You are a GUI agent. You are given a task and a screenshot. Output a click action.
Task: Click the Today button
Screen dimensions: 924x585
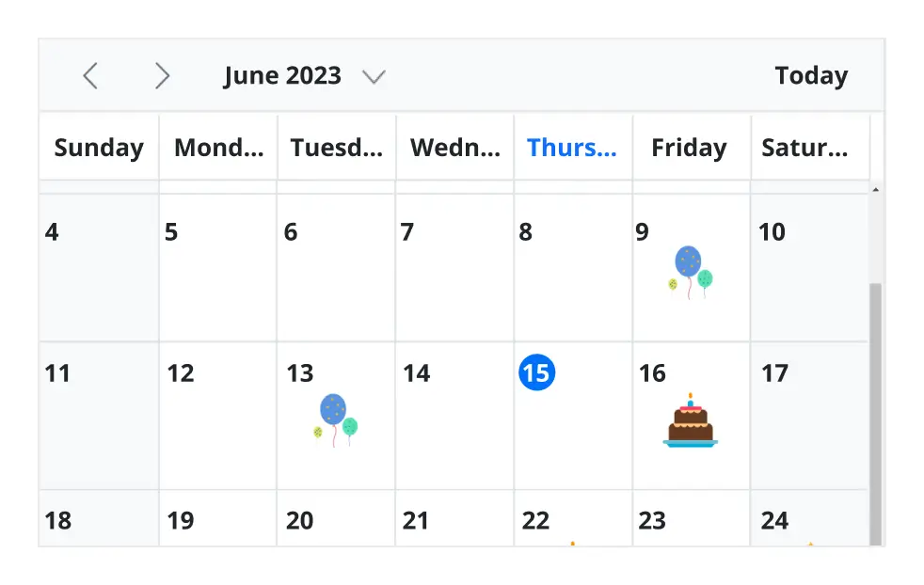point(811,75)
